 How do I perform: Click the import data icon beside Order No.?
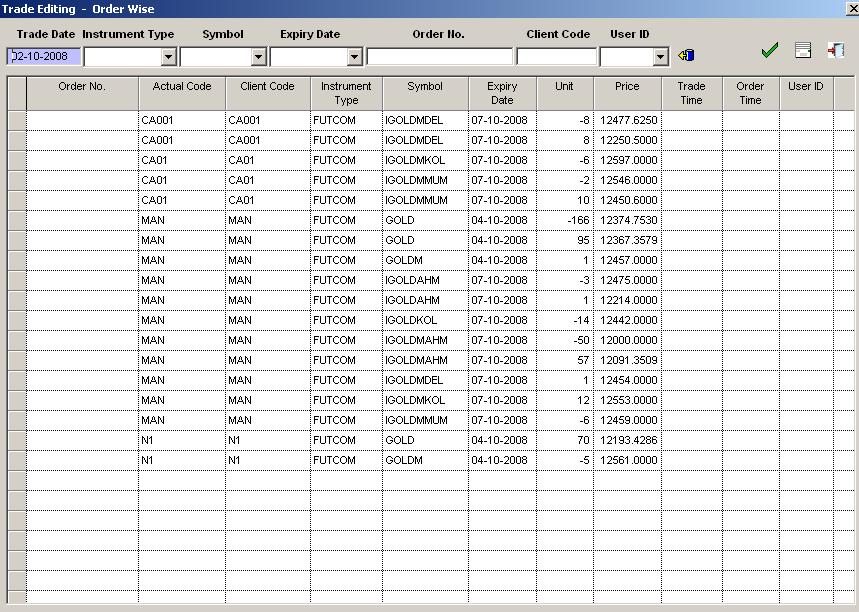[x=685, y=55]
